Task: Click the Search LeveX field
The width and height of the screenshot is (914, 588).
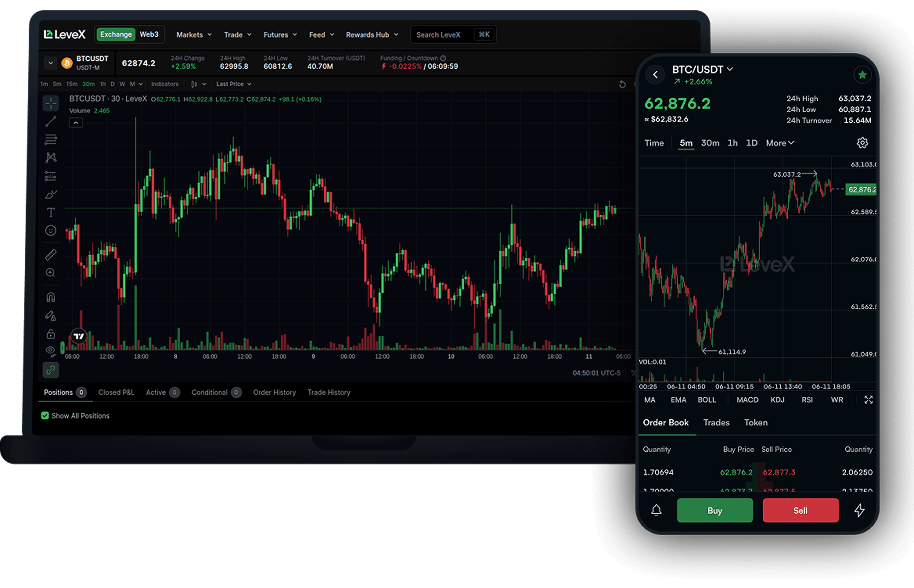Action: tap(453, 35)
